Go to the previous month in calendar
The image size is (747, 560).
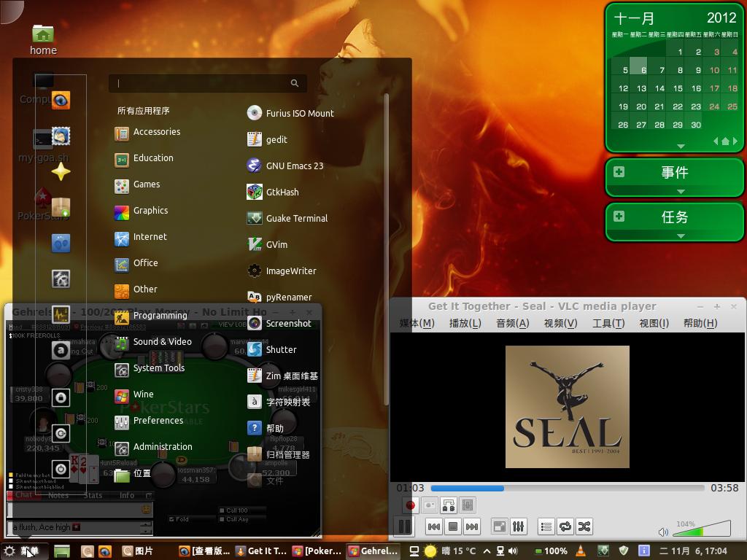pyautogui.click(x=716, y=141)
